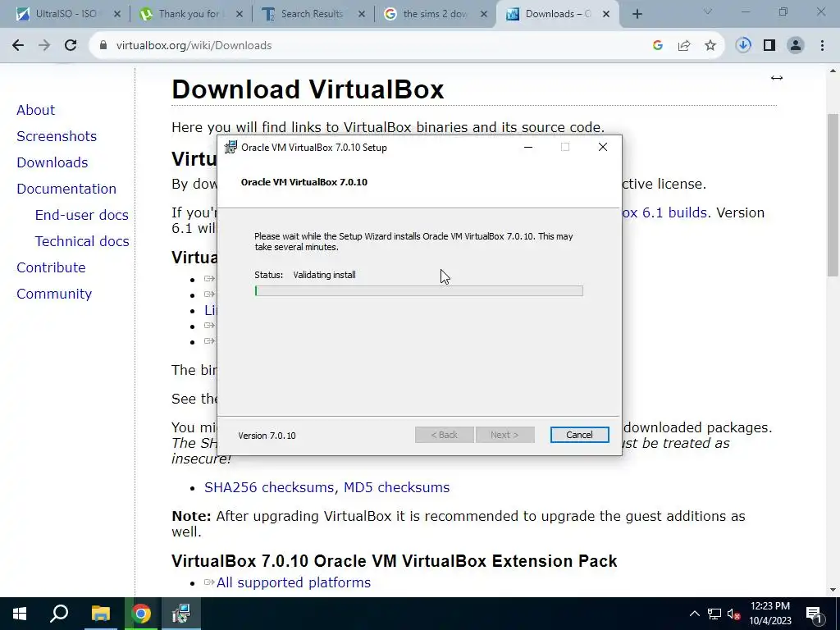Viewport: 840px width, 630px height.
Task: Click the installer progress bar
Action: [419, 291]
